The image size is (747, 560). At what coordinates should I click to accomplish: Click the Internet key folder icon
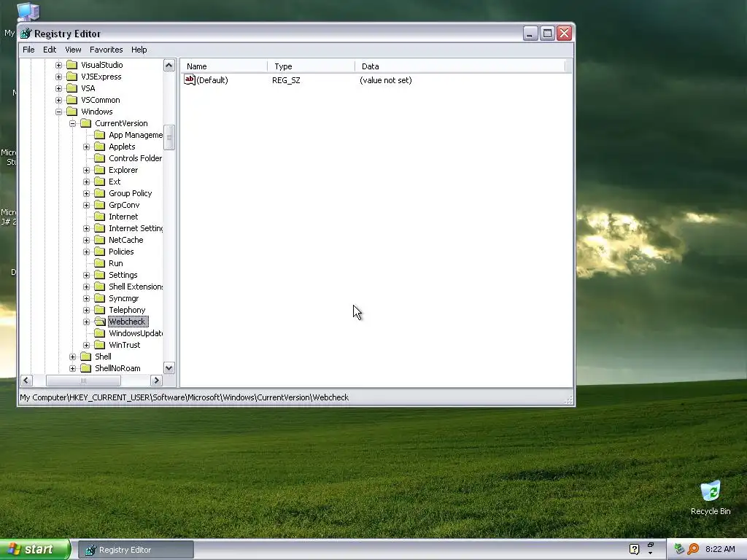point(99,217)
